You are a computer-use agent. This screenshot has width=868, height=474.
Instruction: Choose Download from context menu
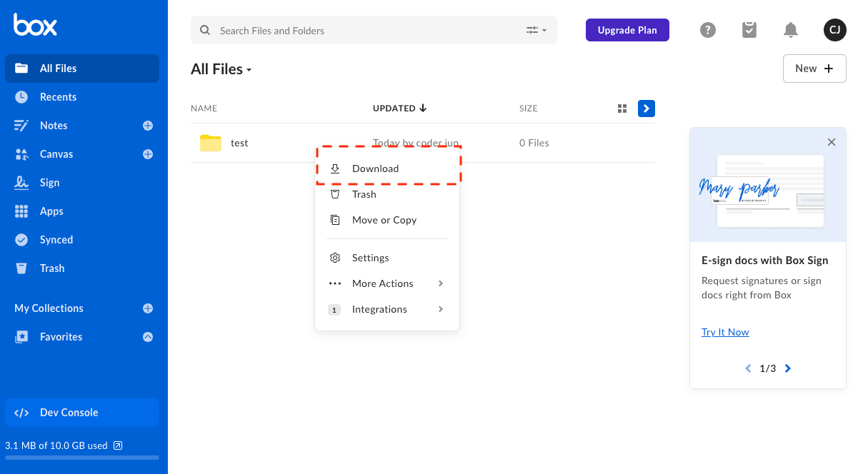(375, 168)
